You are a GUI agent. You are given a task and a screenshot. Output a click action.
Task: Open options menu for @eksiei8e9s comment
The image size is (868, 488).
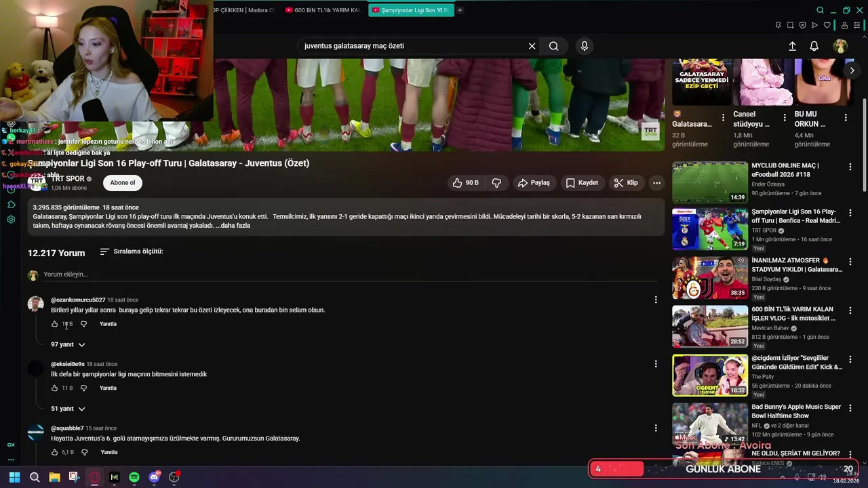(656, 364)
